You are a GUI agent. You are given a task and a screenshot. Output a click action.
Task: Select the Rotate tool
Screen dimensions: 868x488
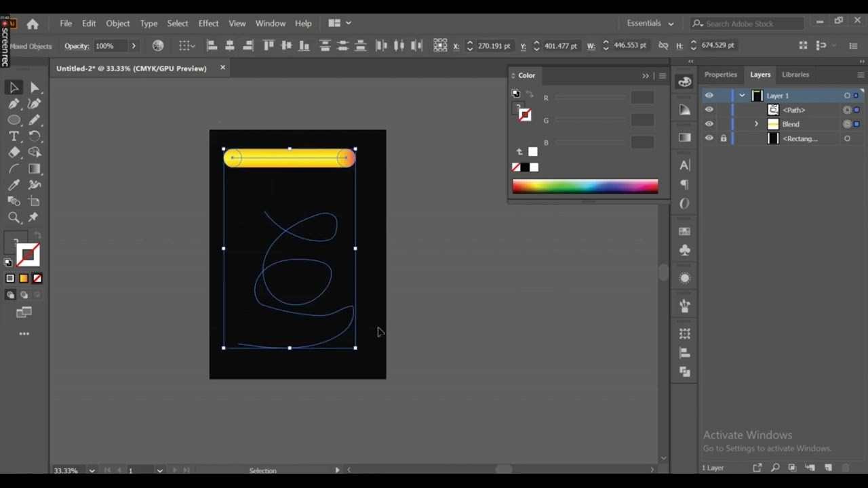coord(35,136)
